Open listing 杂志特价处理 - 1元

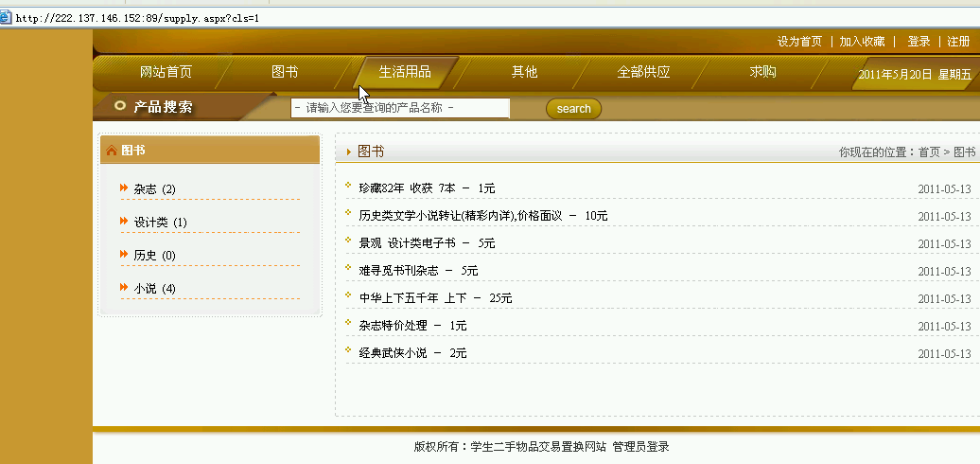(x=412, y=326)
